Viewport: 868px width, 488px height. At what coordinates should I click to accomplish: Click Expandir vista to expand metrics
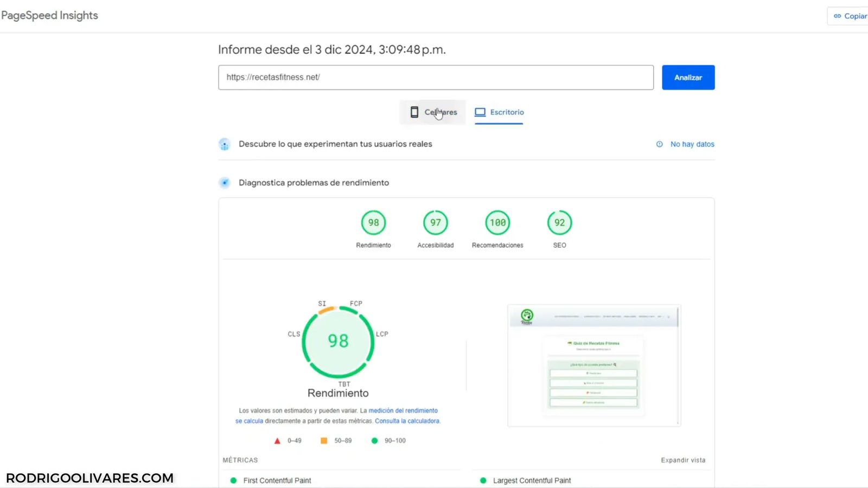click(682, 460)
